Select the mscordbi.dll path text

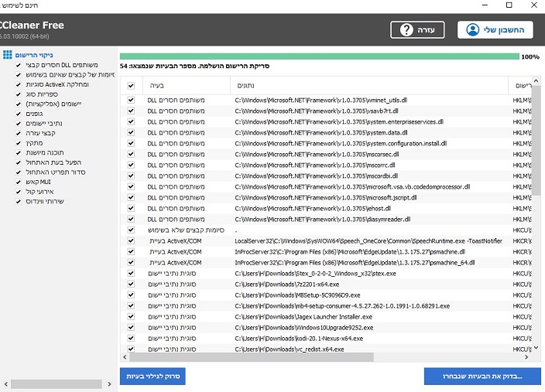pos(317,176)
